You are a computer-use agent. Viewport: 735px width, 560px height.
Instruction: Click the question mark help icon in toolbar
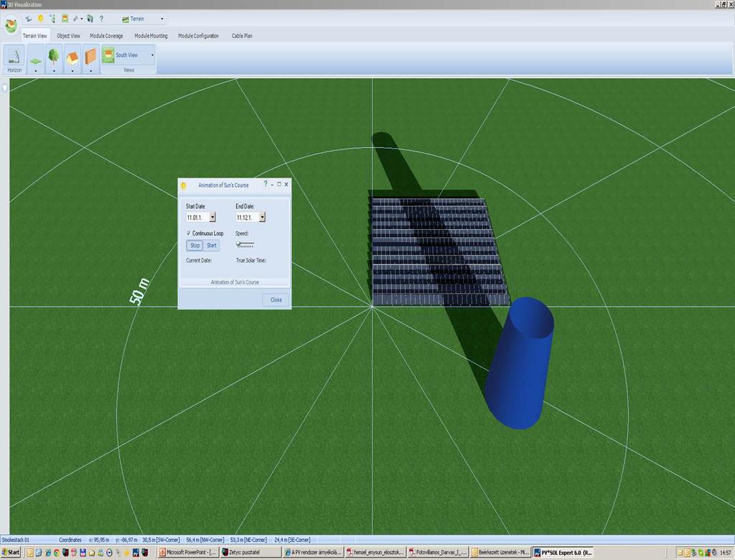[101, 19]
